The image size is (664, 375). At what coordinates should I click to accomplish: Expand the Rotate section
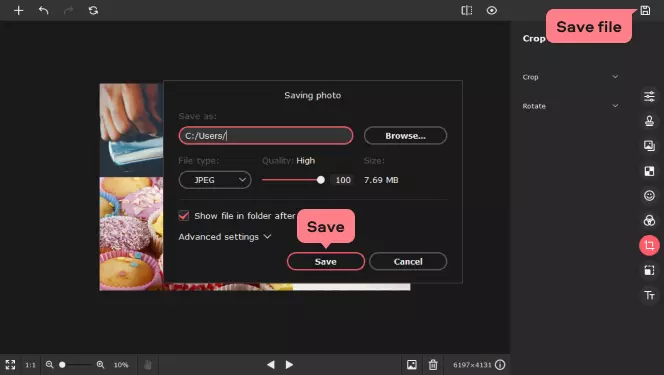tap(570, 106)
